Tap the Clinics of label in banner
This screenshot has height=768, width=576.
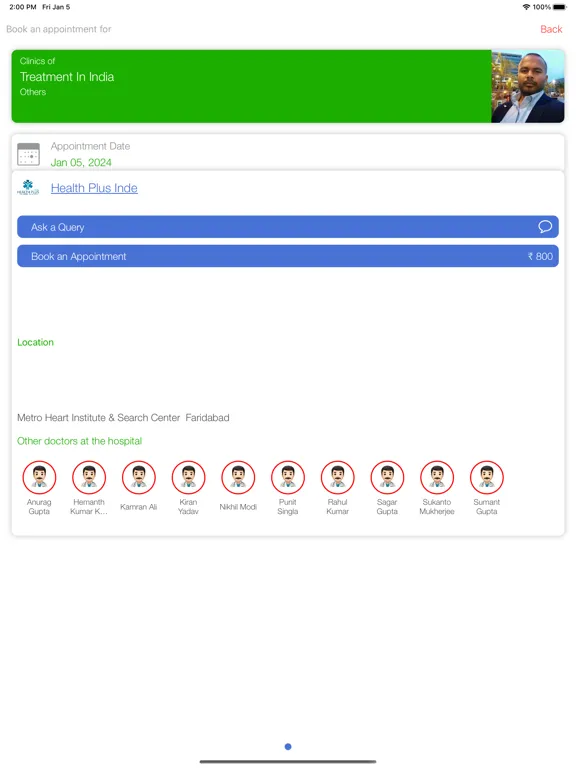(37, 61)
